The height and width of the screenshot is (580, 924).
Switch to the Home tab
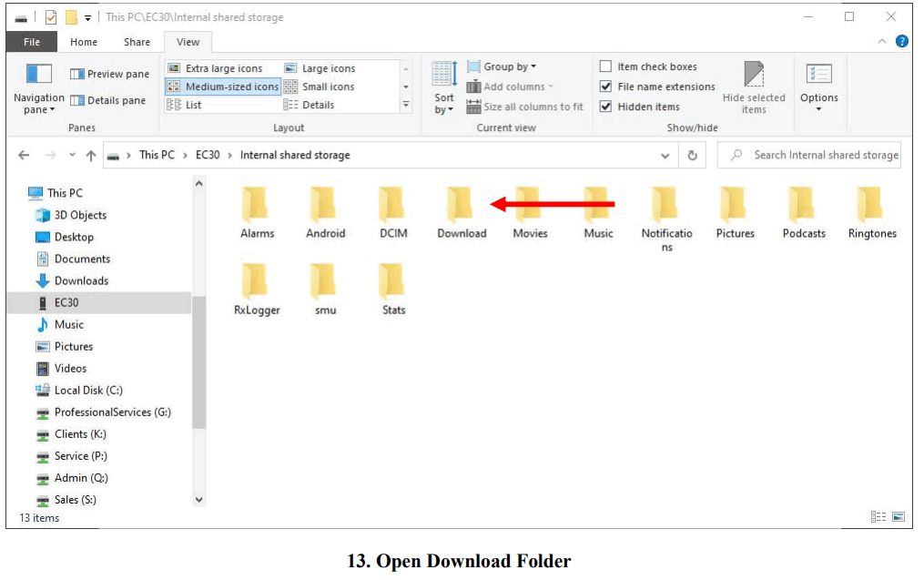point(84,41)
